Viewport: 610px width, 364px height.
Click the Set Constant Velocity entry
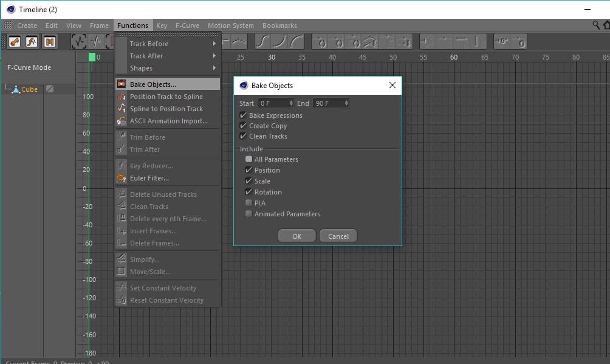coord(168,288)
